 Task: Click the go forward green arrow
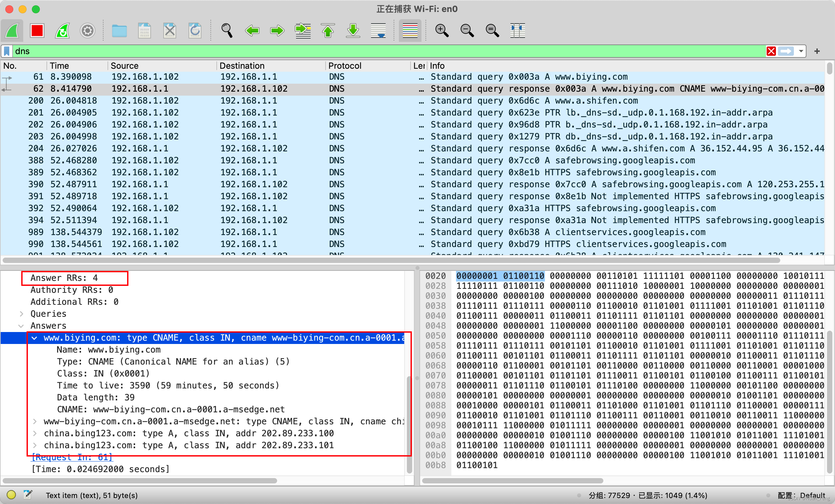277,31
